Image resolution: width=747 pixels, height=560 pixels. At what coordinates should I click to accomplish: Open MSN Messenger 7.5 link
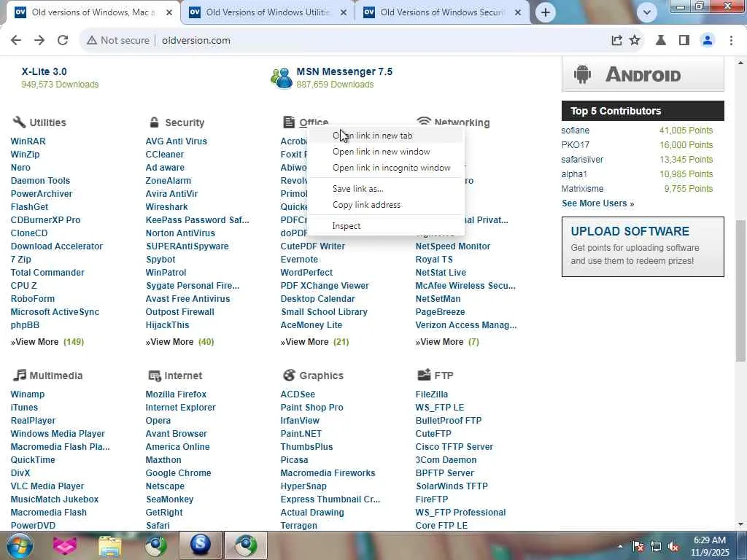(x=344, y=71)
